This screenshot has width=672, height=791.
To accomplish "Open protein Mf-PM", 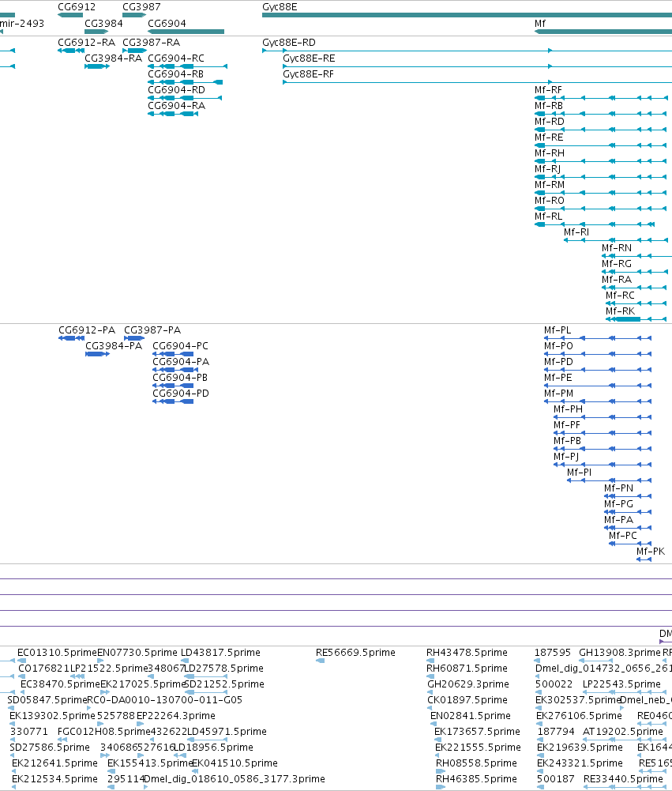I will [x=558, y=394].
